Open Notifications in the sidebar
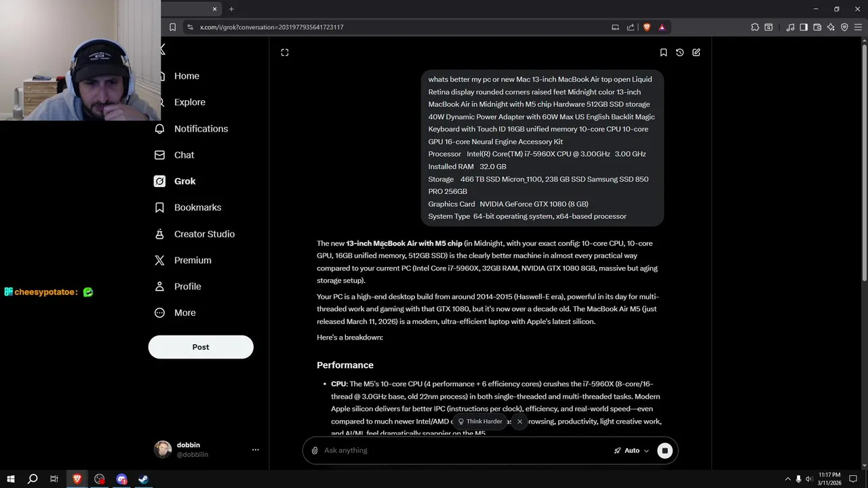The height and width of the screenshot is (488, 868). 201,129
